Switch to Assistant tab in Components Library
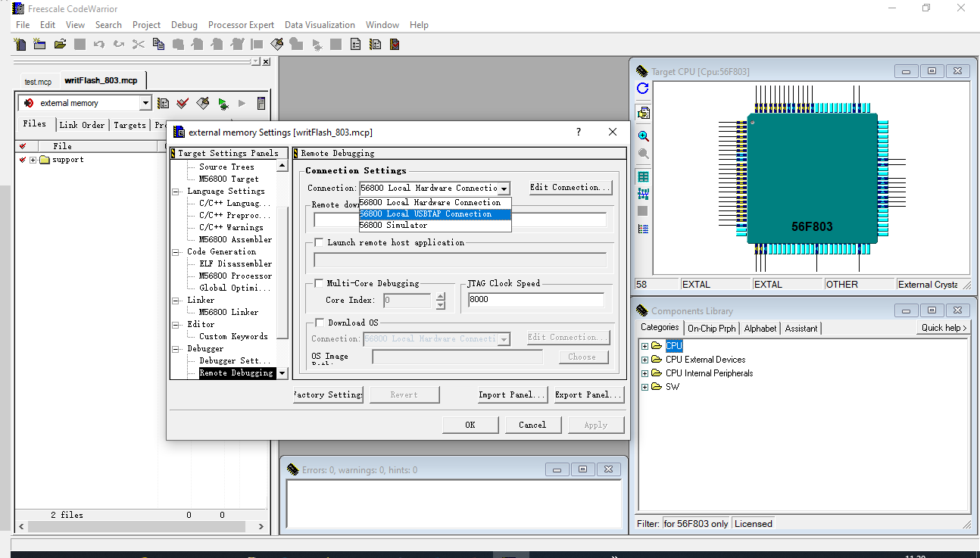Image resolution: width=980 pixels, height=558 pixels. (x=801, y=329)
